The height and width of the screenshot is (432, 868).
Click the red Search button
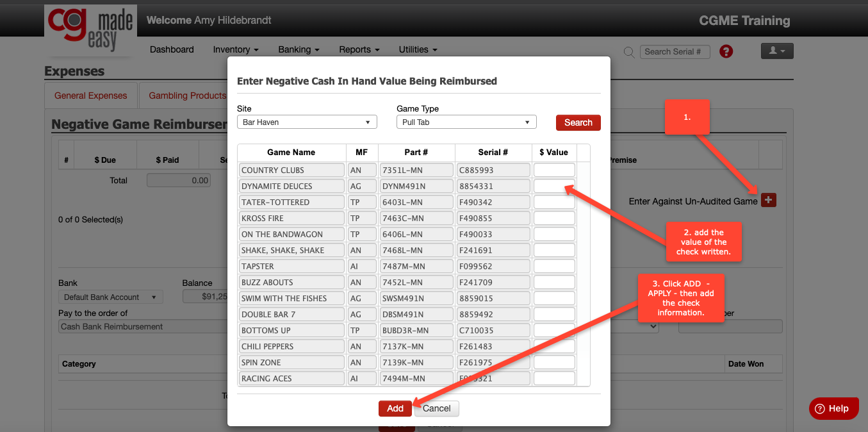tap(578, 122)
